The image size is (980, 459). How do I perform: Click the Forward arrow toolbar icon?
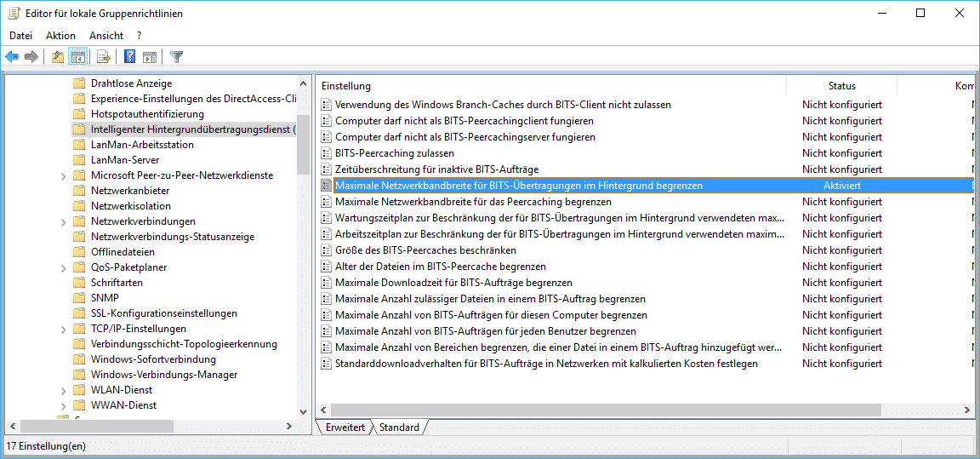pyautogui.click(x=31, y=57)
